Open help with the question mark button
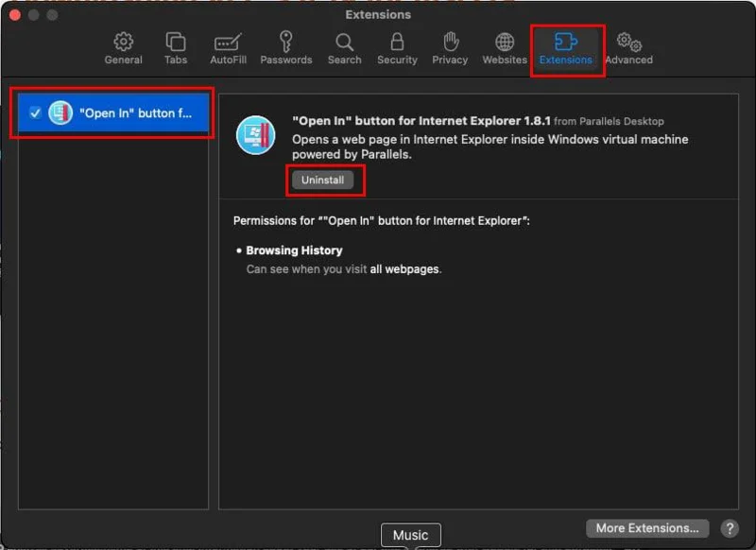The height and width of the screenshot is (550, 756). click(729, 528)
